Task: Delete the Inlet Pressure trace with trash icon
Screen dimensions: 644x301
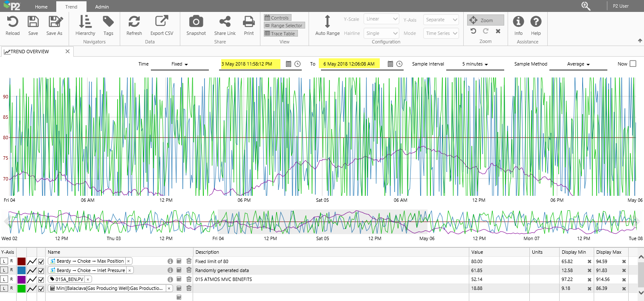Action: click(x=189, y=270)
